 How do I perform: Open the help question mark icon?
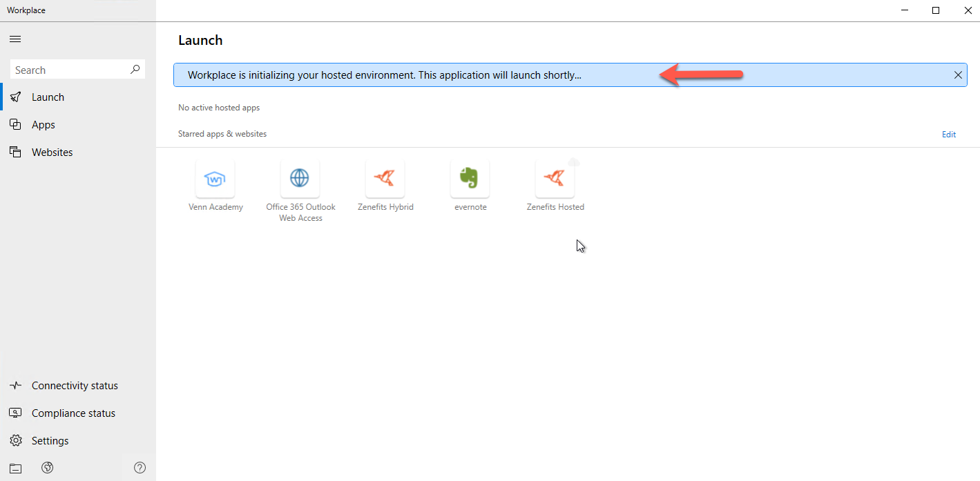(140, 468)
